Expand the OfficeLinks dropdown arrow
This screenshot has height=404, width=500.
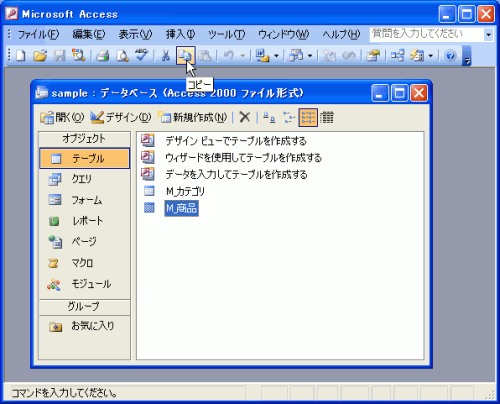tap(276, 56)
